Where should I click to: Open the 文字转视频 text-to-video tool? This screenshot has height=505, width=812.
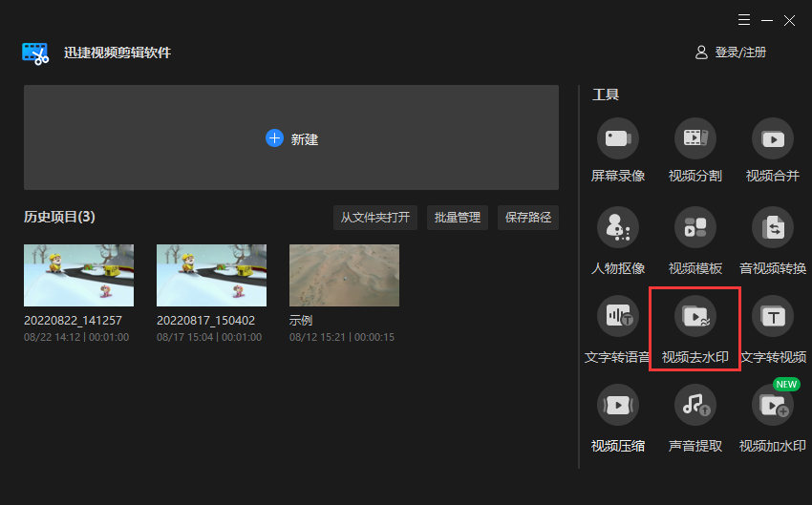(772, 317)
